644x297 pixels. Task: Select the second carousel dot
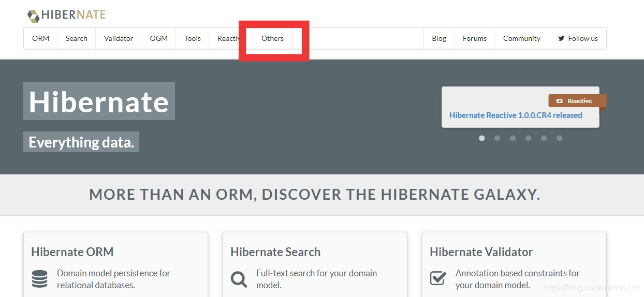pyautogui.click(x=497, y=138)
